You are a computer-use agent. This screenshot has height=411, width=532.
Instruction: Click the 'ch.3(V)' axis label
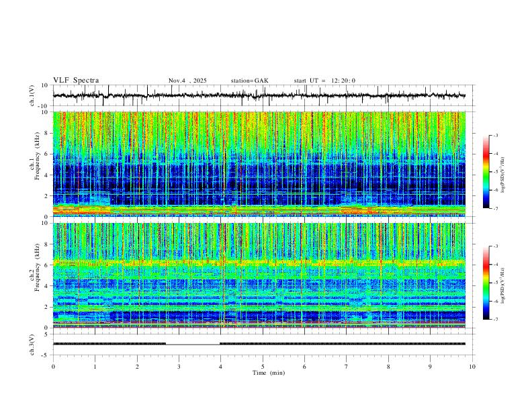32,345
